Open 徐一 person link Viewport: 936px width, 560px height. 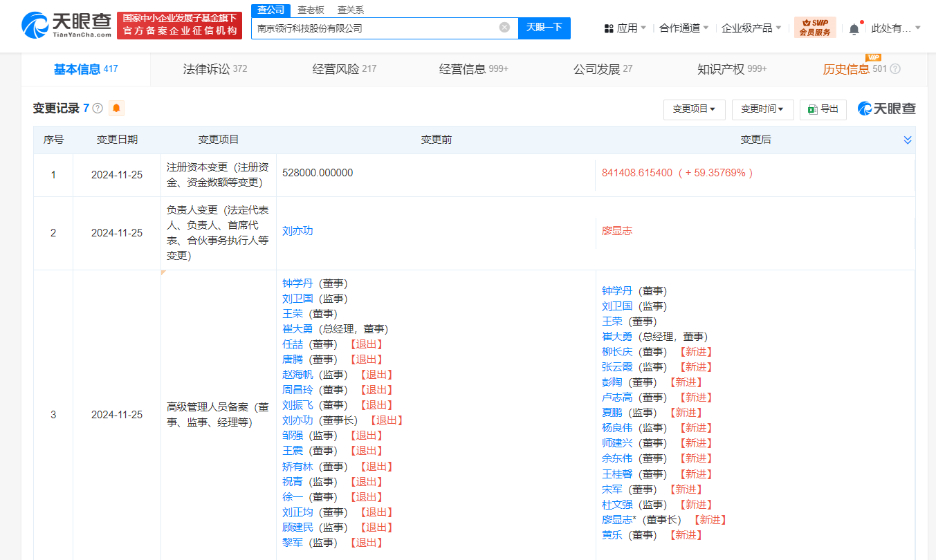(x=293, y=496)
